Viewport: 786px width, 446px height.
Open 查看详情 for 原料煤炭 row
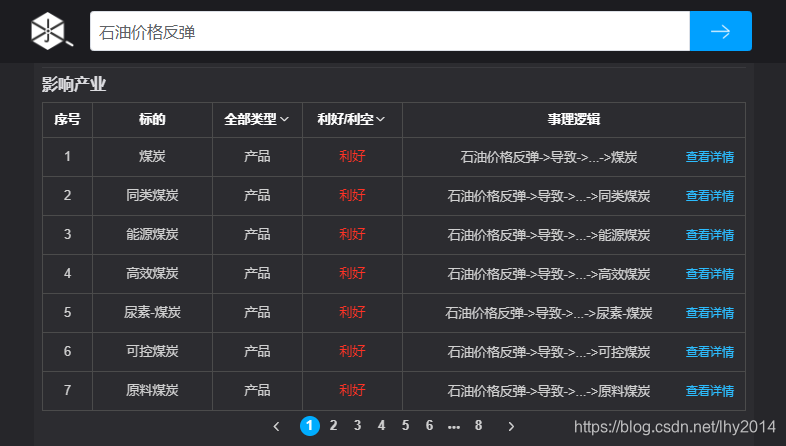pos(710,391)
